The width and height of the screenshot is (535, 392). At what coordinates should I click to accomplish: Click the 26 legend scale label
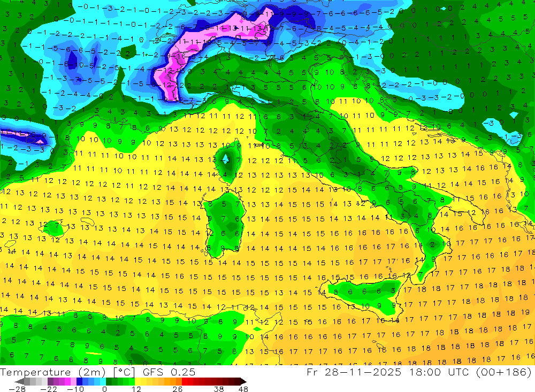pos(178,389)
